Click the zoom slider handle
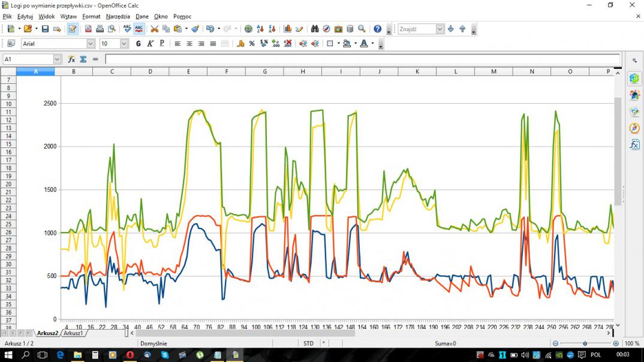Screen dimensions: 644x362 pyautogui.click(x=585, y=343)
